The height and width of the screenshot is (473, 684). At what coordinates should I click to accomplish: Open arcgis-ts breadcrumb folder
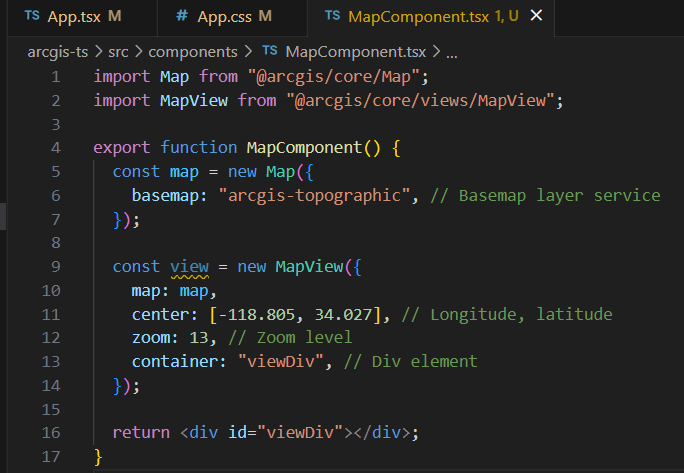pos(58,52)
